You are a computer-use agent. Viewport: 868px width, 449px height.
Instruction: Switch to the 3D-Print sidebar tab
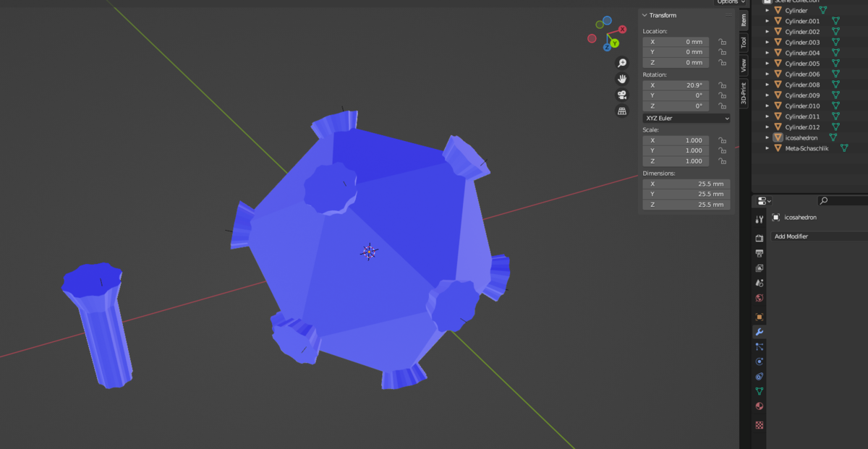[x=744, y=93]
